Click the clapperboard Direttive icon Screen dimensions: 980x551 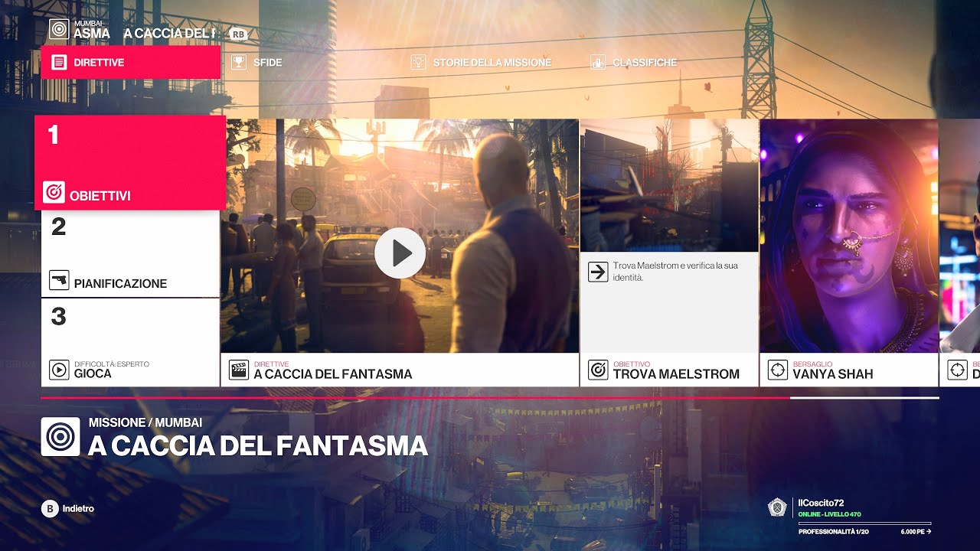(x=239, y=370)
